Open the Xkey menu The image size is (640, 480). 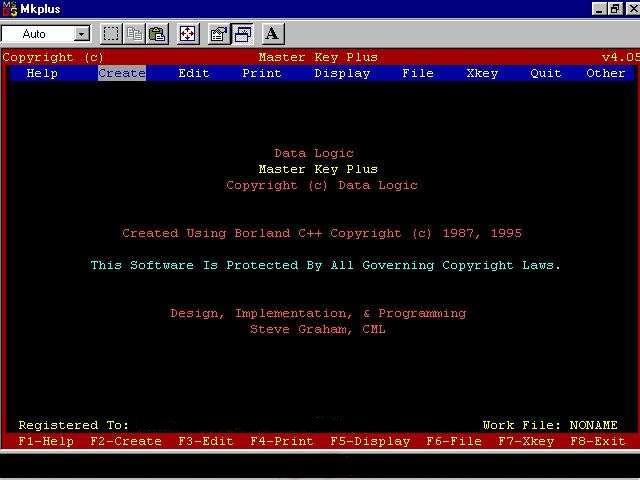tap(482, 73)
